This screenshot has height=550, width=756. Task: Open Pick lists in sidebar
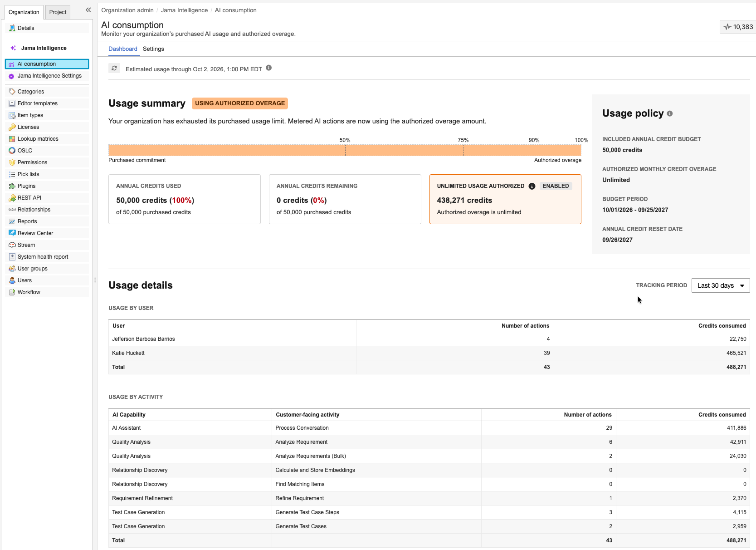(47, 174)
